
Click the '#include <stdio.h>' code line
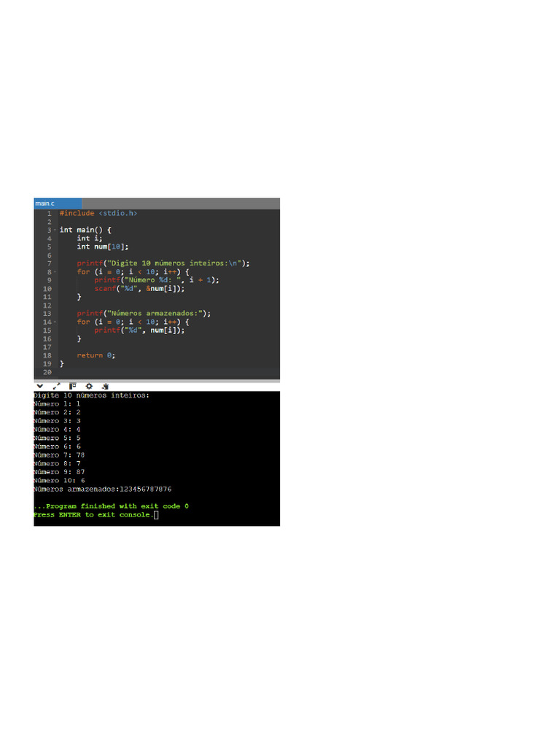tap(98, 214)
